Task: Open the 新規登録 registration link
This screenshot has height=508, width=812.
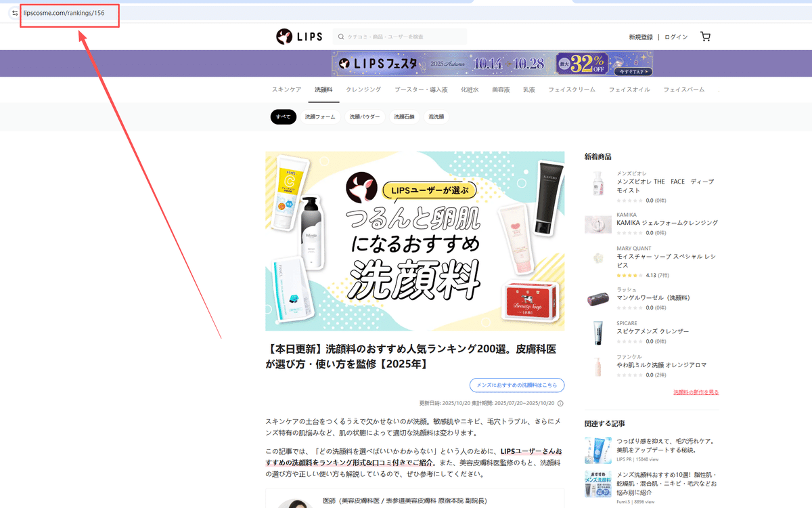Action: coord(640,37)
